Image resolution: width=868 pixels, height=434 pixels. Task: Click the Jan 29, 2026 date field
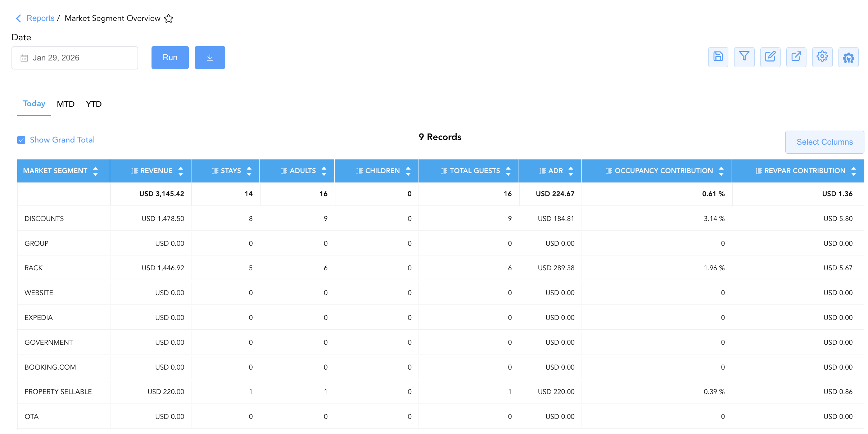click(75, 58)
